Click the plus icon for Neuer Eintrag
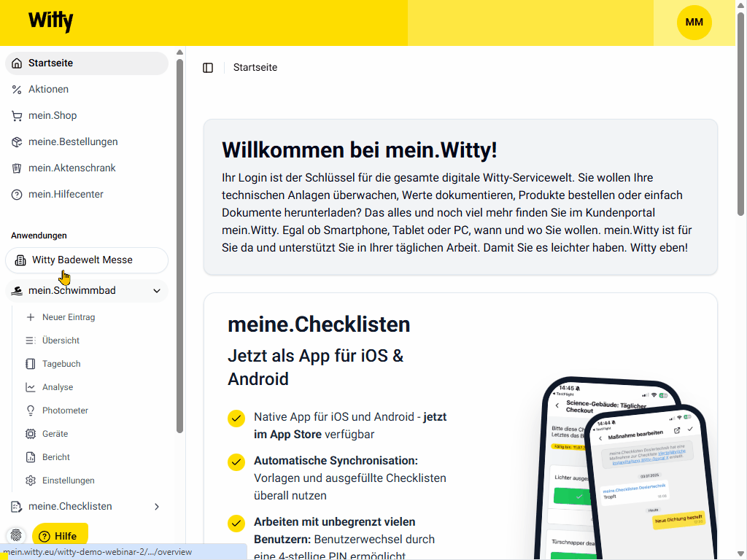The height and width of the screenshot is (560, 747). click(x=31, y=317)
